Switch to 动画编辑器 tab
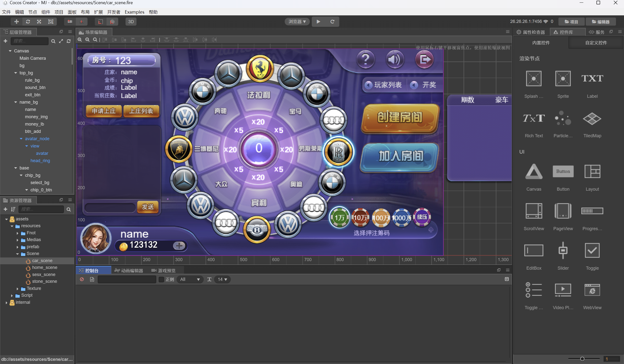624x364 pixels. coord(129,270)
